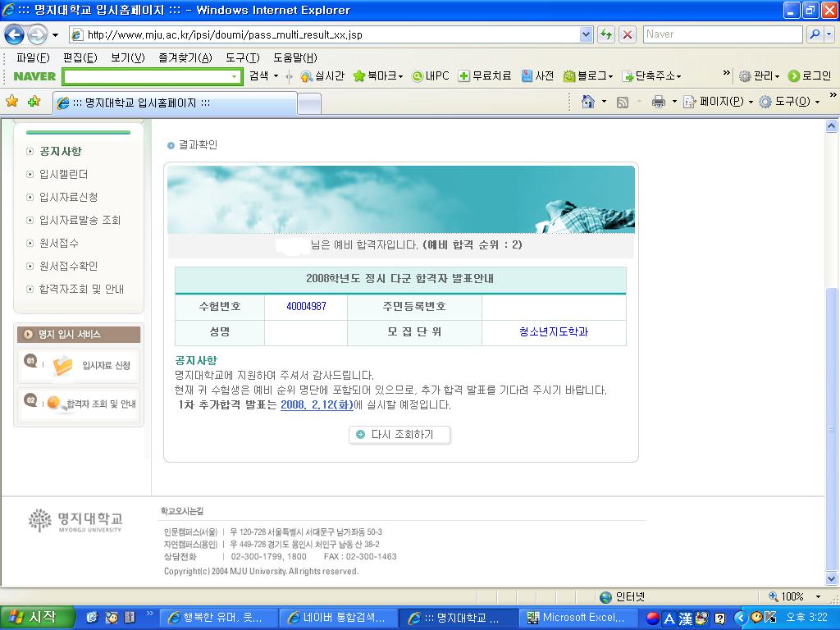Click the RSS feeds icon
Viewport: 840px width, 630px height.
coord(623,102)
